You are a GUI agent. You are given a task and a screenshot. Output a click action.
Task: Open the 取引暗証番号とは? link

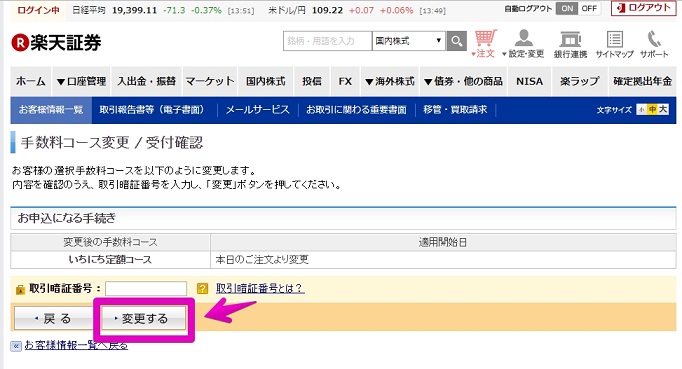260,288
